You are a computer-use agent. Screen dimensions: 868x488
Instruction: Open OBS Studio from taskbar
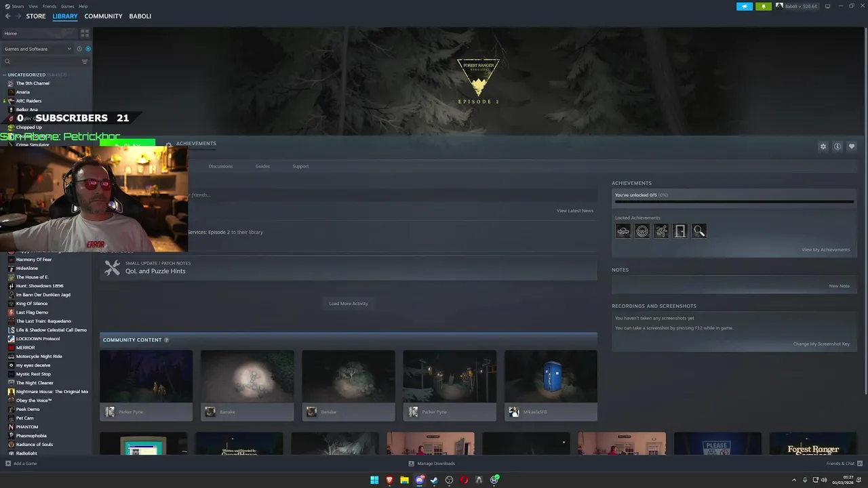point(449,480)
